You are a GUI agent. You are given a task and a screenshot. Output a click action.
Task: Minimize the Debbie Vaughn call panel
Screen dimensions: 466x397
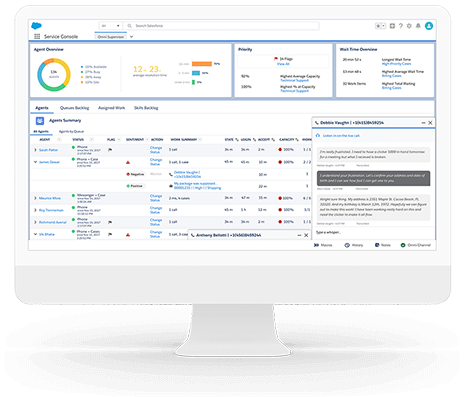coord(423,123)
